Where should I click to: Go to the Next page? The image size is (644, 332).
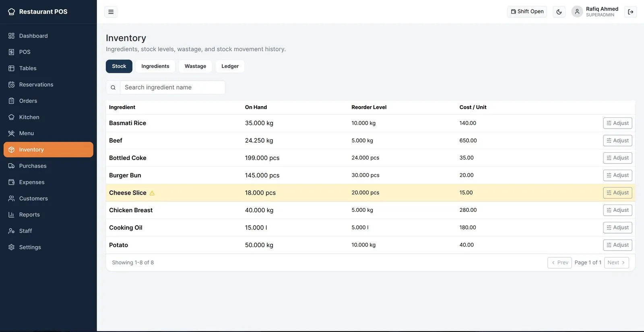pyautogui.click(x=616, y=262)
